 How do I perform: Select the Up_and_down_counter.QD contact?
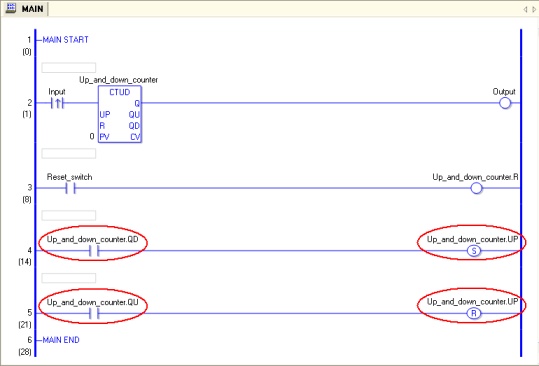[94, 251]
